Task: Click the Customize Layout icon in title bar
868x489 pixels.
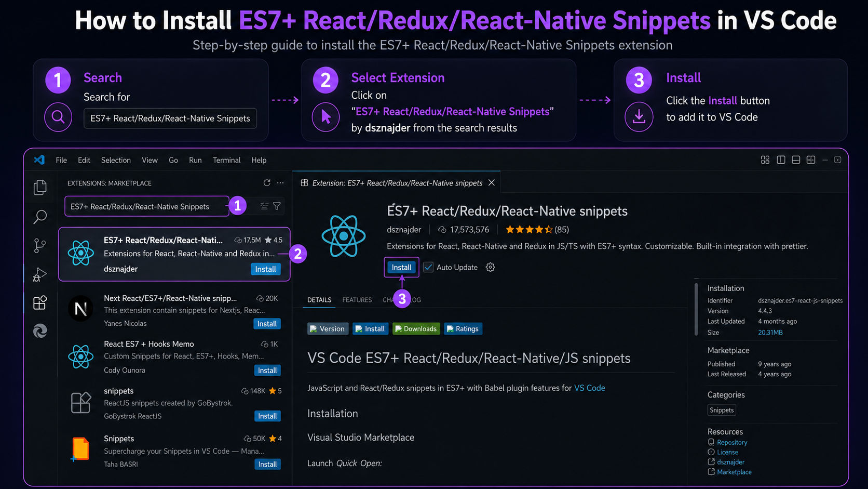Action: pyautogui.click(x=765, y=160)
